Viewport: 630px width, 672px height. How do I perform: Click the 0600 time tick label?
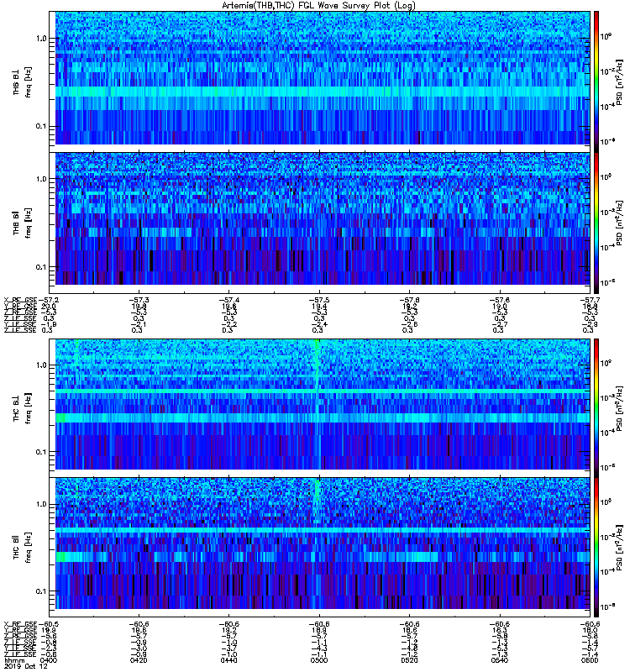pos(590,660)
